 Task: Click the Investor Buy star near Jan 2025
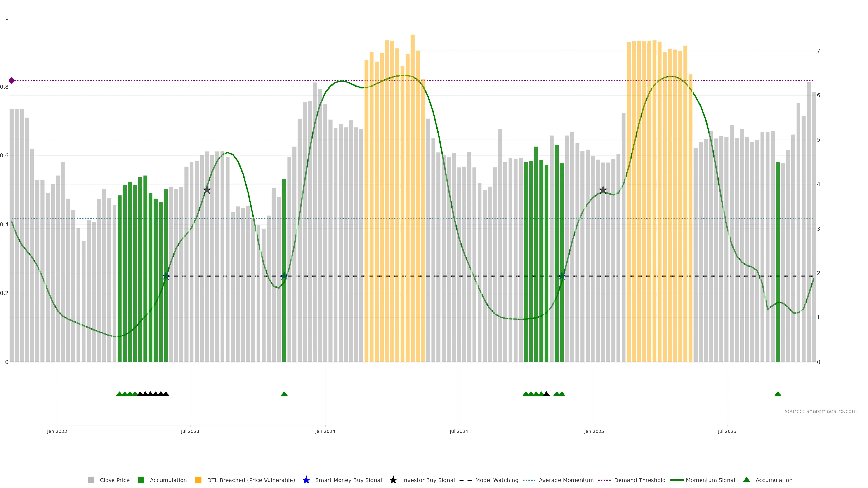point(603,190)
